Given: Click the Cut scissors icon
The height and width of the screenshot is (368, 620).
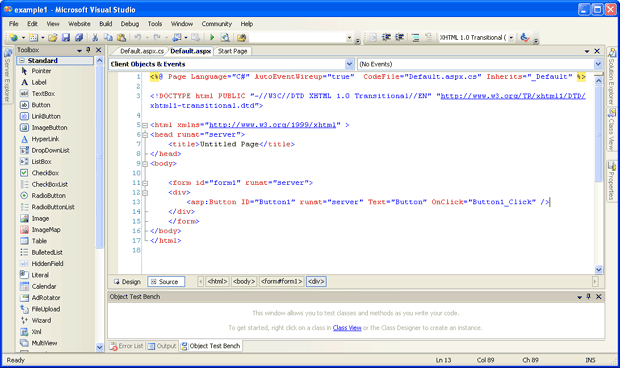Looking at the screenshot, I should tap(95, 38).
